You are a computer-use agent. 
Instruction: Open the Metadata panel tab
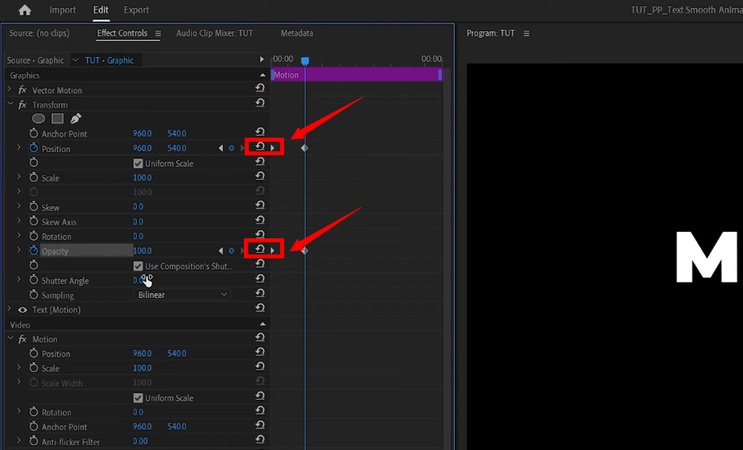[x=296, y=33]
